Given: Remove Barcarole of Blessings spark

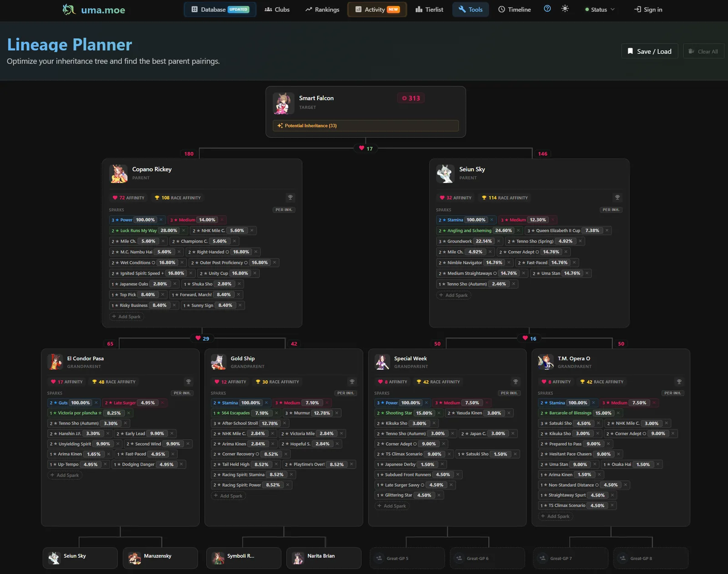Looking at the screenshot, I should coord(618,413).
